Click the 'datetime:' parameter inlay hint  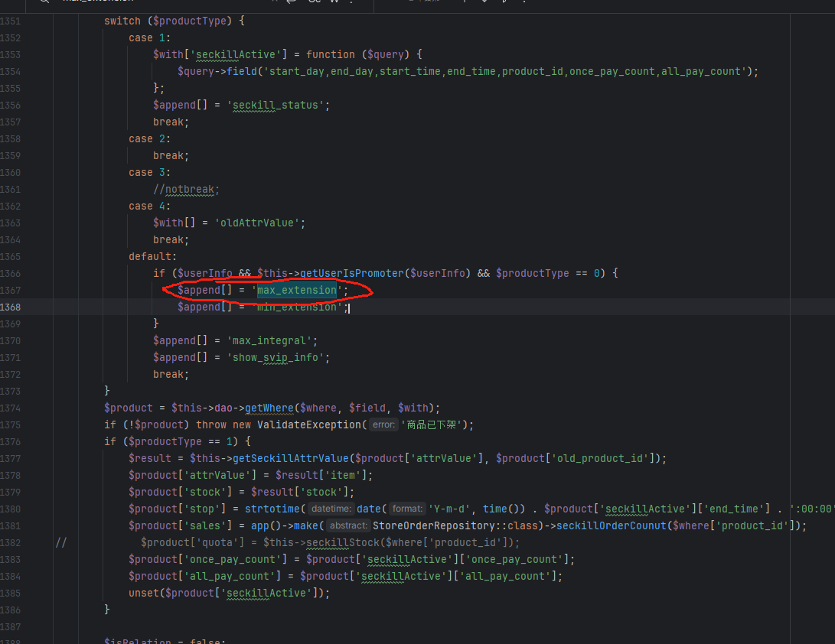coord(331,509)
